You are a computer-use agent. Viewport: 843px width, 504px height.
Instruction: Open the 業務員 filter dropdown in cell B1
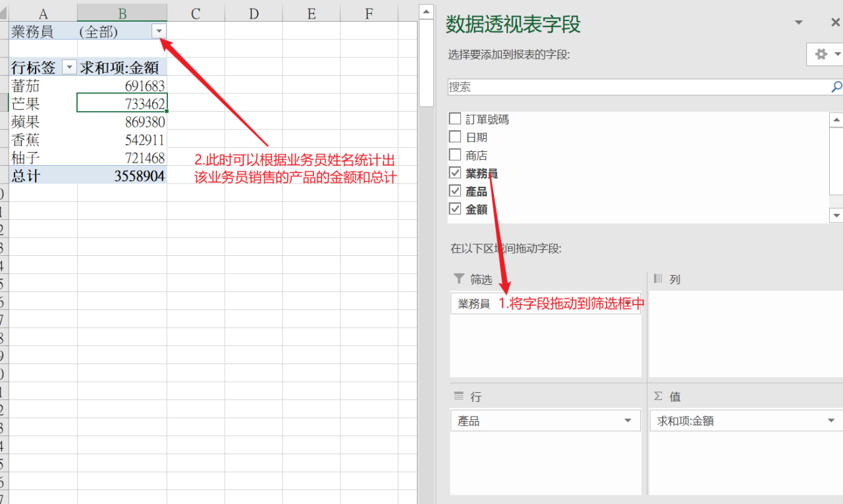coord(159,31)
